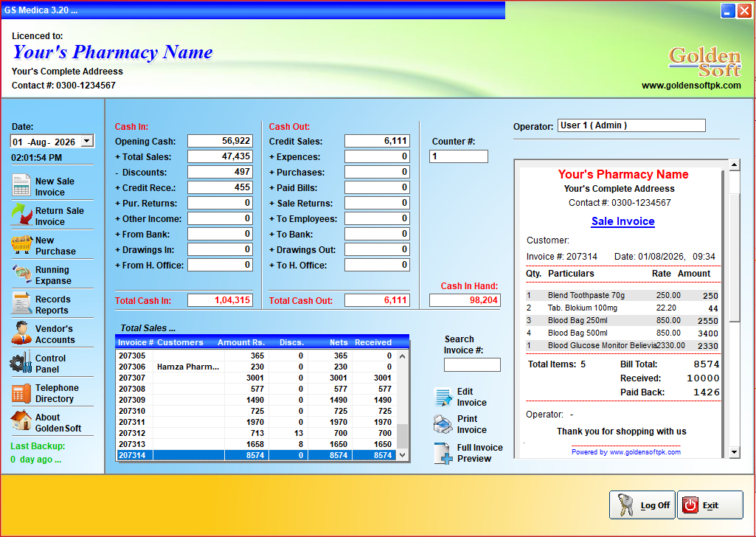Click the Nets column header
Screen dimensions: 756x537
339,342
